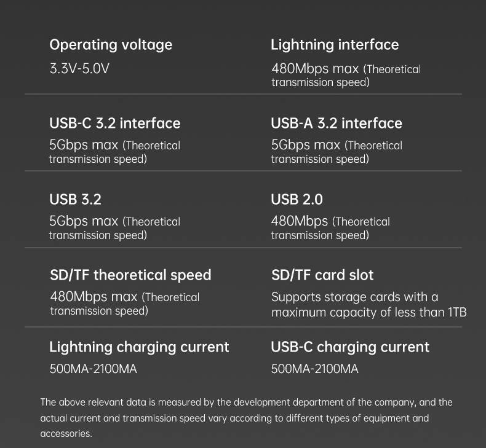Click the Lightning interface heading

[x=335, y=45]
